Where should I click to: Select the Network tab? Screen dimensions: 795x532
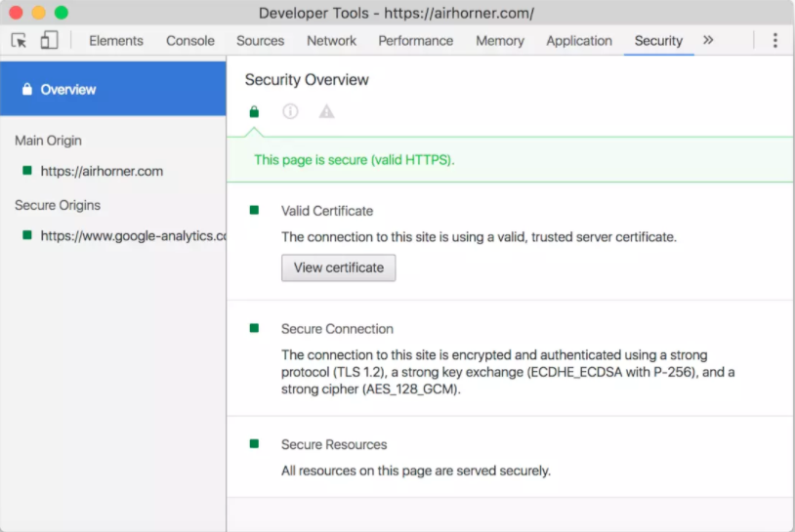331,41
